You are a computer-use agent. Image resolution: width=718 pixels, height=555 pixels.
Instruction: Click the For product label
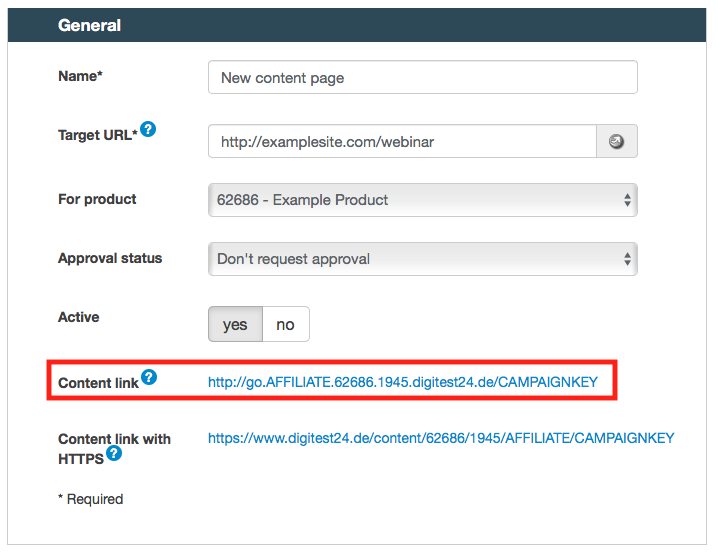coord(98,199)
